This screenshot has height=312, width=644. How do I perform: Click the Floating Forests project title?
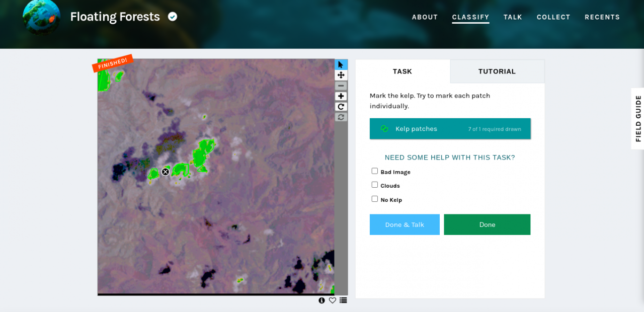coord(115,17)
